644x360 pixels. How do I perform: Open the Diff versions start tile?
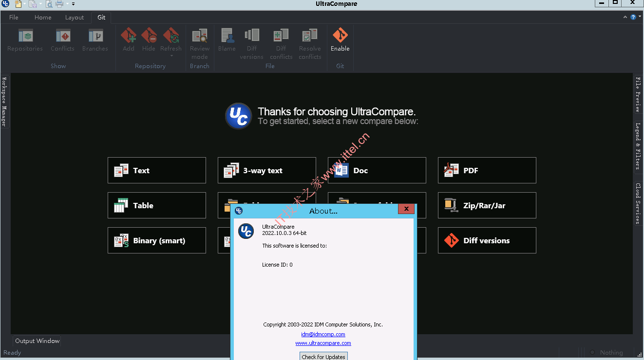pyautogui.click(x=487, y=240)
